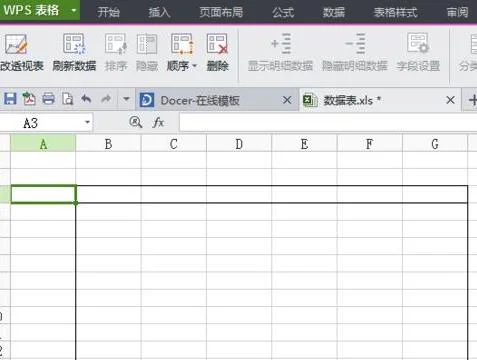The height and width of the screenshot is (360, 477).
Task: Open the 页面布局 ribbon tab
Action: 221,12
